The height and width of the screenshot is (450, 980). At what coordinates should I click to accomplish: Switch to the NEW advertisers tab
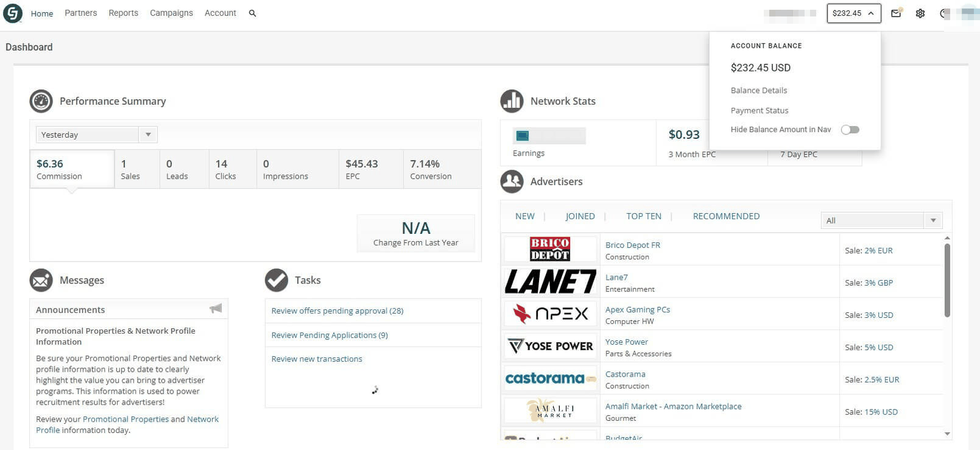pos(525,216)
